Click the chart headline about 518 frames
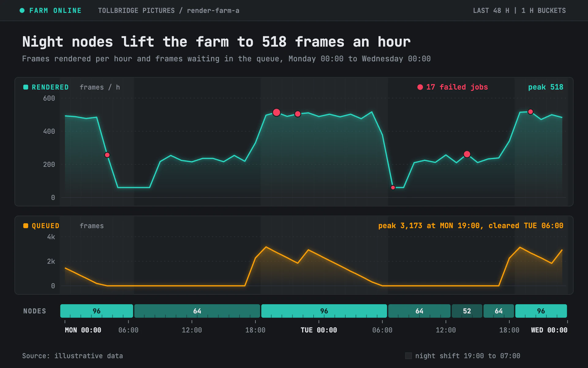 point(216,42)
